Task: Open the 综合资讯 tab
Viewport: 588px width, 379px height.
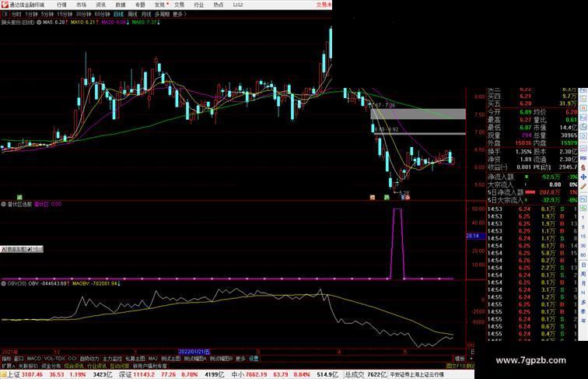Action: pyautogui.click(x=74, y=366)
